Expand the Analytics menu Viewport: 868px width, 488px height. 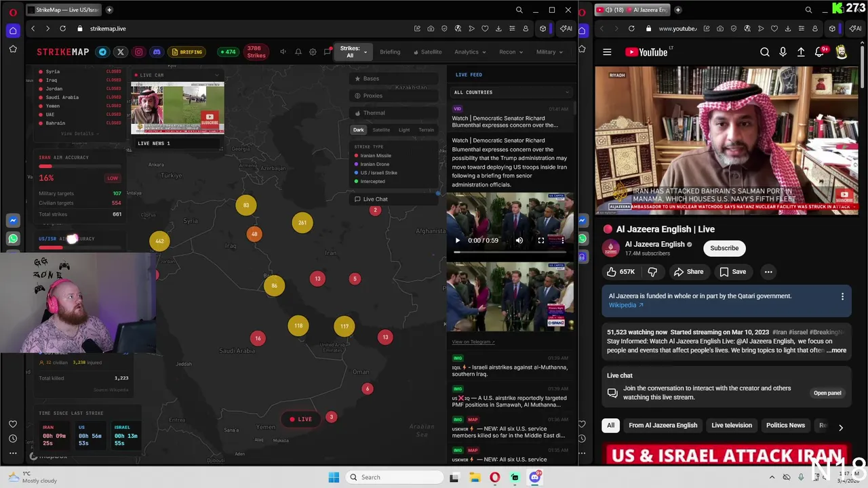coord(470,52)
